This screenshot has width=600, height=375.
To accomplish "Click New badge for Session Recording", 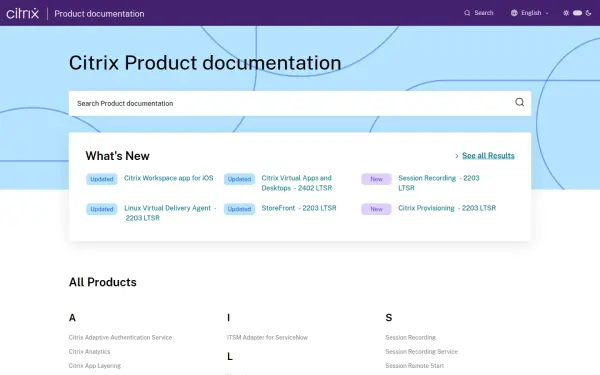I will click(376, 179).
